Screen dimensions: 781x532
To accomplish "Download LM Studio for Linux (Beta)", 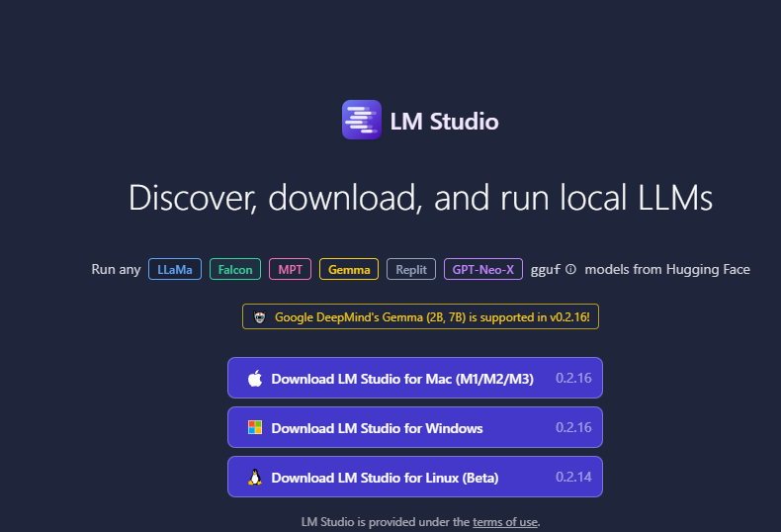I will click(x=385, y=478).
